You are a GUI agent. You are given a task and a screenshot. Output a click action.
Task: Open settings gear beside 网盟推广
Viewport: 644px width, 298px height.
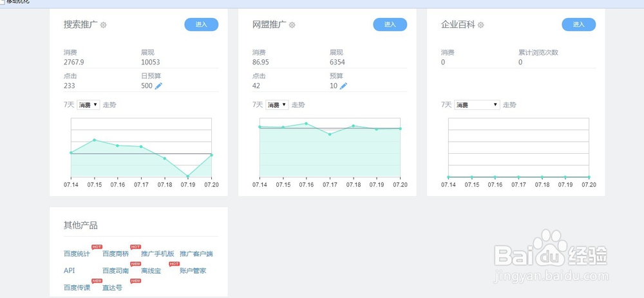pyautogui.click(x=292, y=25)
